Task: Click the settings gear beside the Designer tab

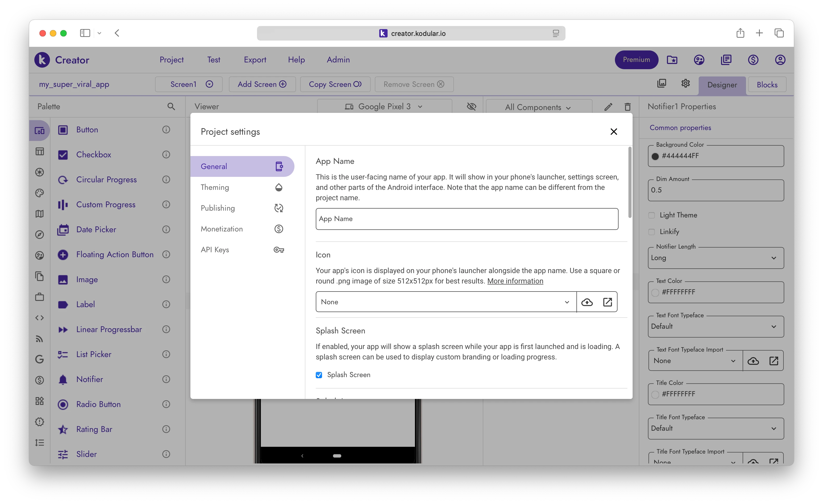Action: pyautogui.click(x=685, y=83)
